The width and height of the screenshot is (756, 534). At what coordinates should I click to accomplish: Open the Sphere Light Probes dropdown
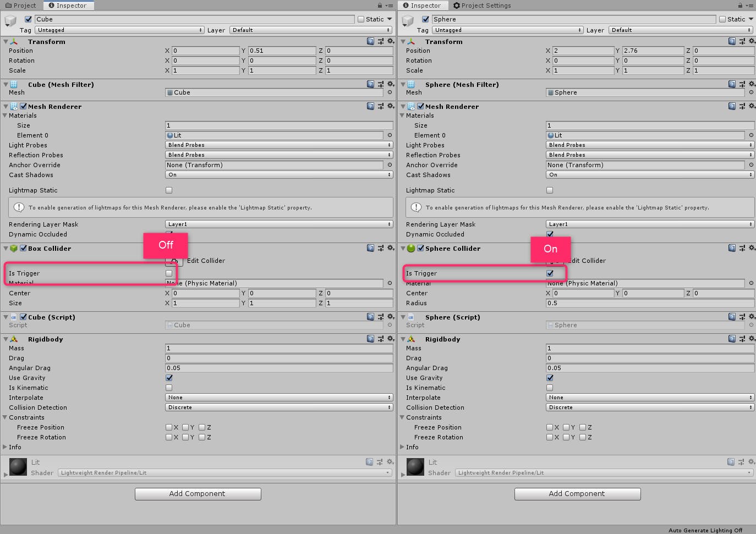pyautogui.click(x=650, y=145)
